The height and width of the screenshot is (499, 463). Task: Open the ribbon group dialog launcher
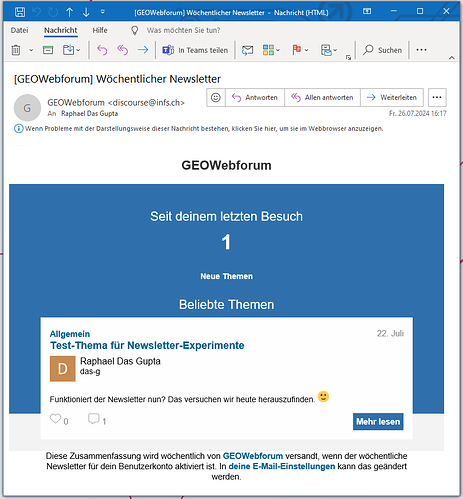[x=348, y=58]
